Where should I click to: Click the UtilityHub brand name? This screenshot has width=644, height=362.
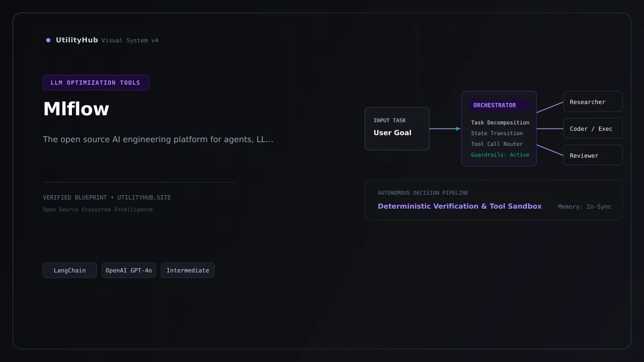point(77,40)
